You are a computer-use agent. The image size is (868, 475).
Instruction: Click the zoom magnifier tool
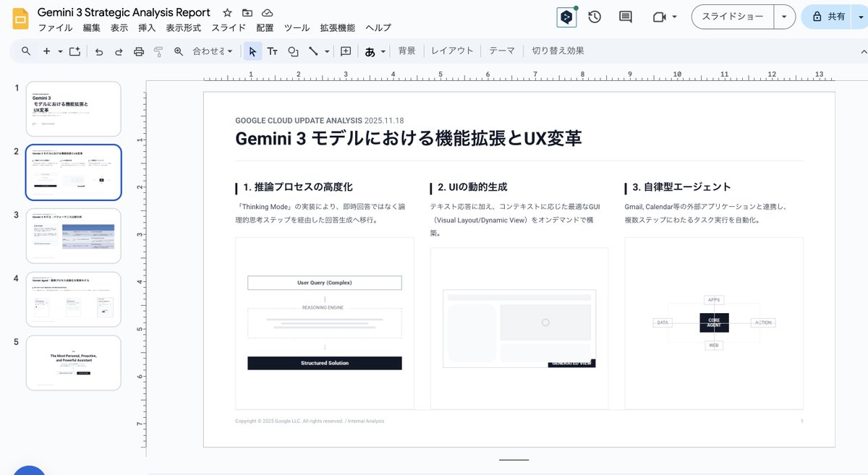pos(179,51)
